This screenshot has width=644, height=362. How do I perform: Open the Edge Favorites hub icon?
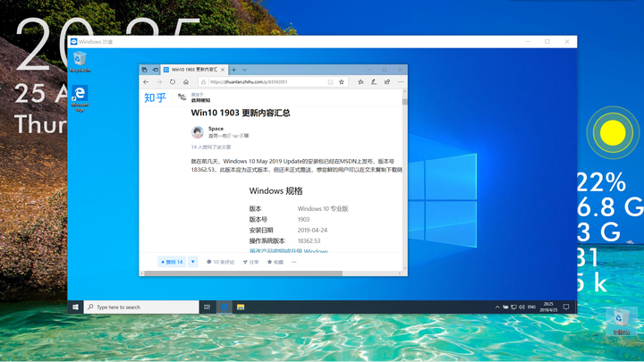coord(360,82)
